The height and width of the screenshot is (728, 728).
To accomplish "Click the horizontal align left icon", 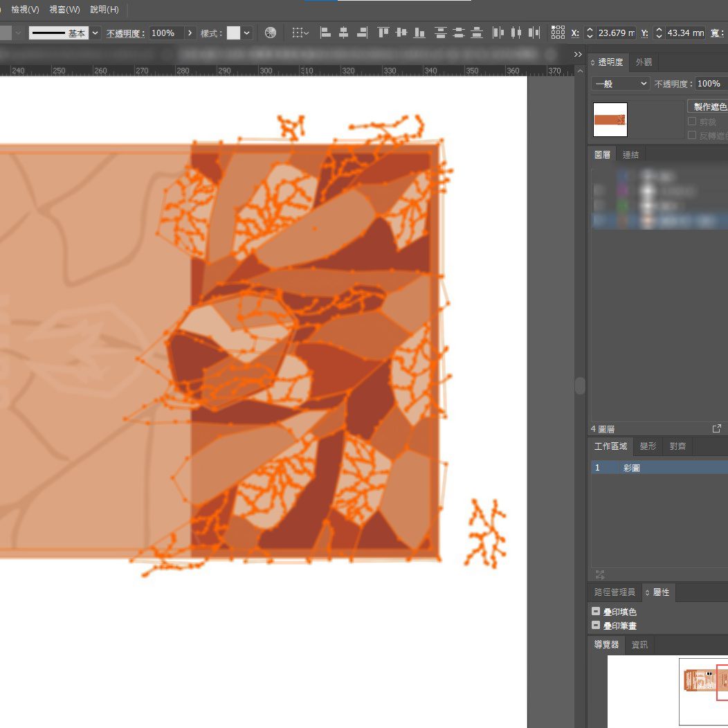I will [x=325, y=33].
